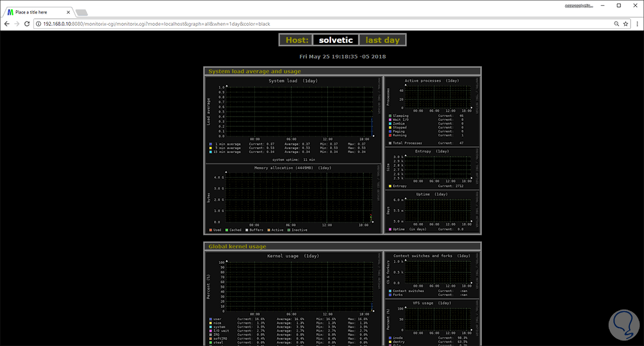Screen dimensions: 644x346
Task: Open a new browser tab
Action: click(82, 12)
